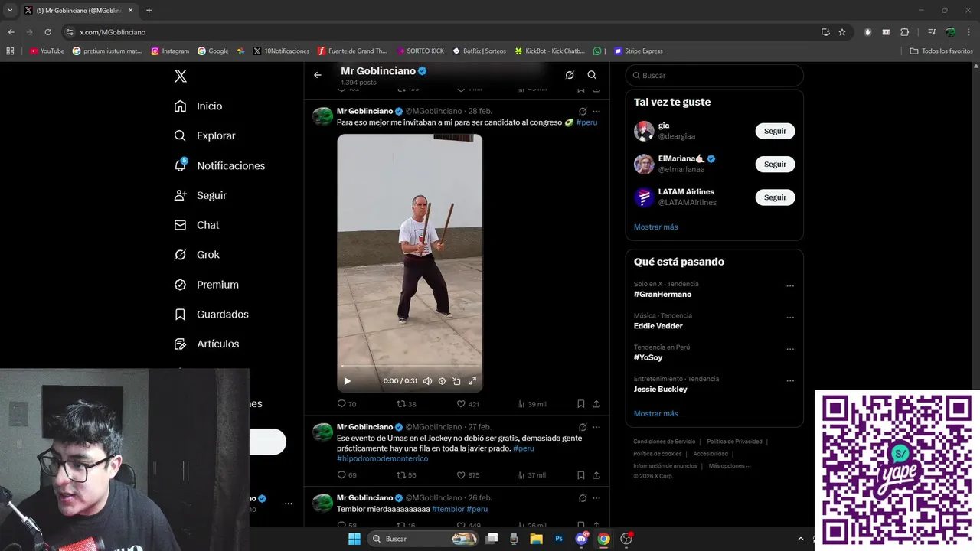Open Guardados in the sidebar
Image resolution: width=980 pixels, height=551 pixels.
[211, 315]
